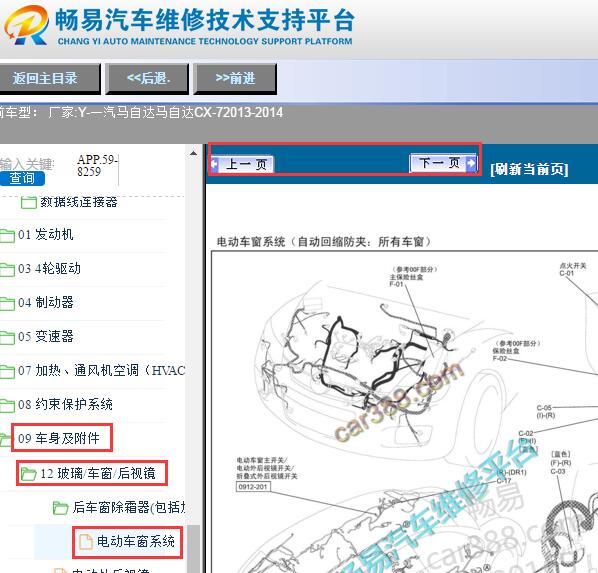Click folder icon beside 04 制动器
Viewport: 598px width, 573px height.
pos(7,303)
